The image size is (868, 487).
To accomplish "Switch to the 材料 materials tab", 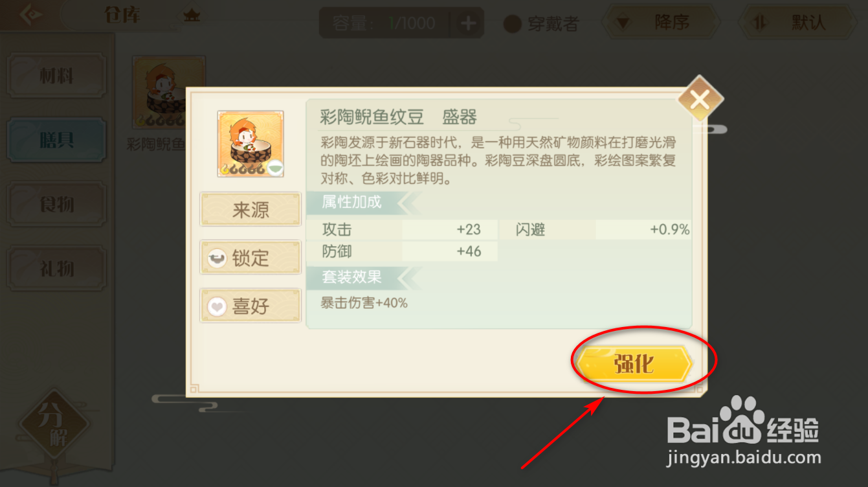I will click(56, 76).
